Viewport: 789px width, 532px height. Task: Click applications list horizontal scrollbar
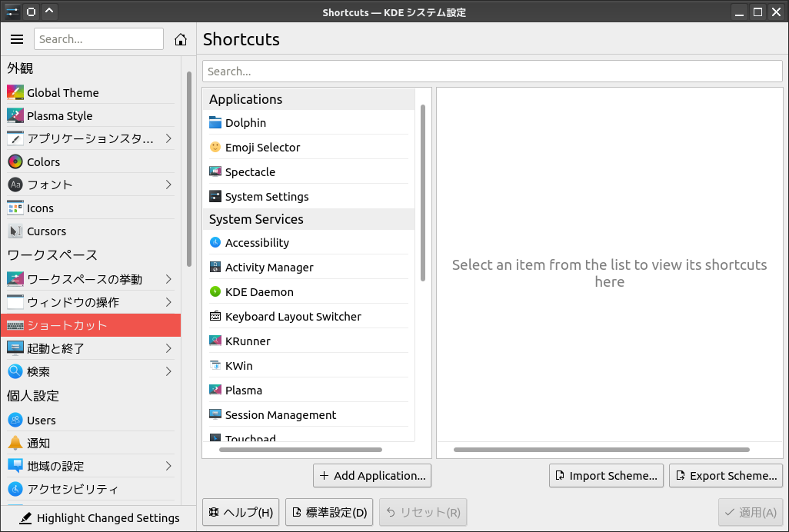pyautogui.click(x=301, y=450)
